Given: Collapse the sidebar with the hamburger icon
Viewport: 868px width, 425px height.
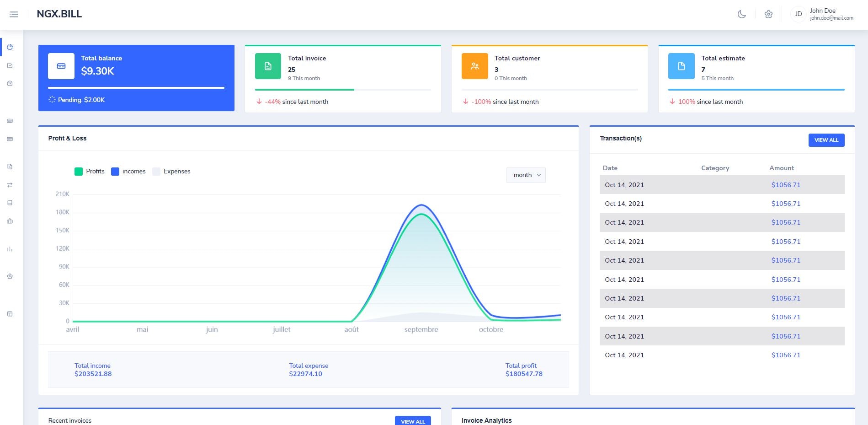Looking at the screenshot, I should tap(14, 14).
